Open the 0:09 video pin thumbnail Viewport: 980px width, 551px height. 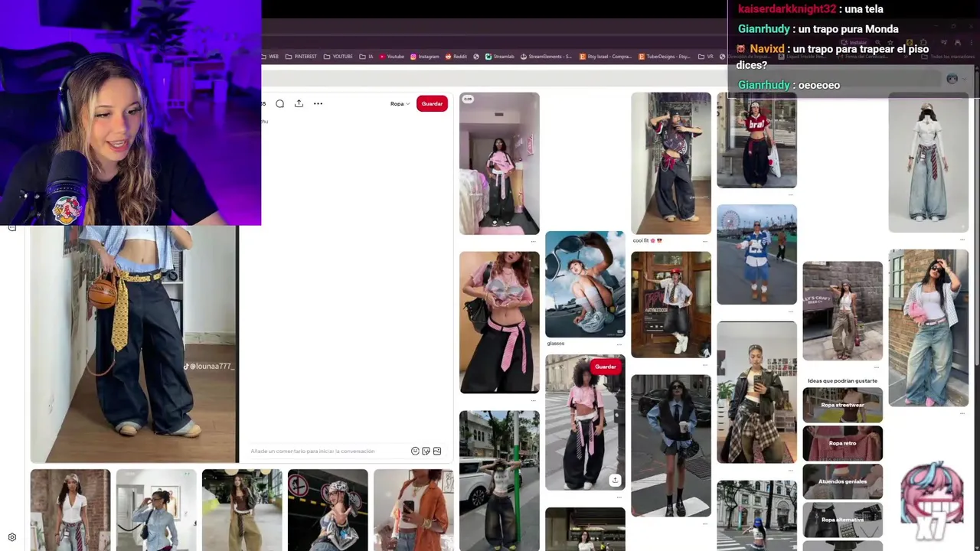pyautogui.click(x=499, y=163)
